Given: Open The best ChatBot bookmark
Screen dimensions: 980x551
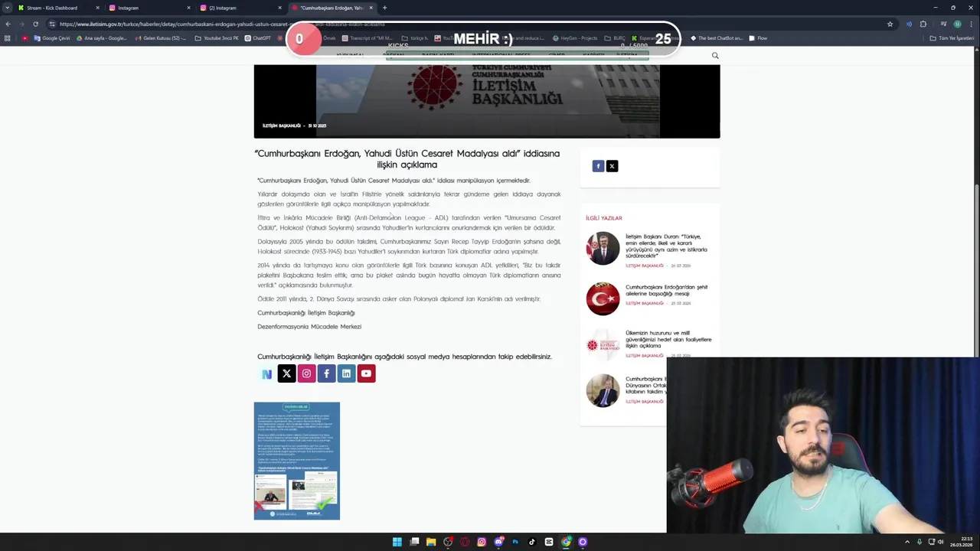Looking at the screenshot, I should pyautogui.click(x=717, y=38).
